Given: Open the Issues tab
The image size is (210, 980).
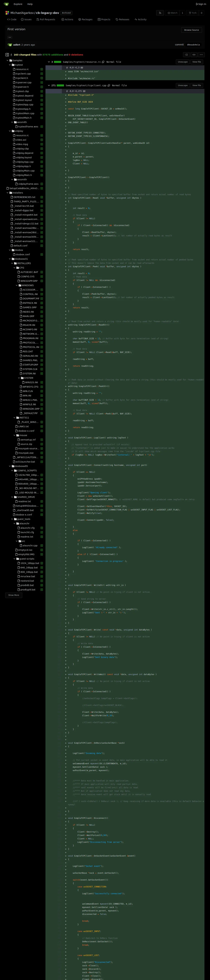Looking at the screenshot, I should point(27,19).
